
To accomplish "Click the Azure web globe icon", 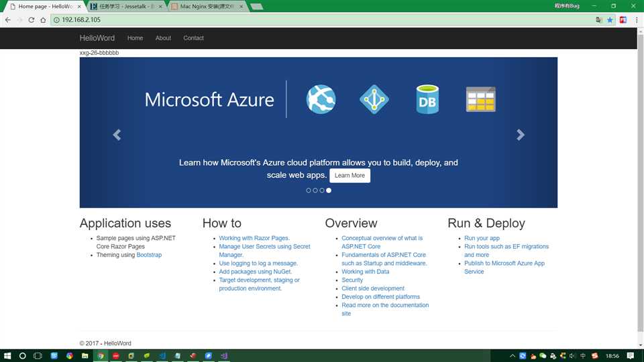I will pyautogui.click(x=321, y=99).
